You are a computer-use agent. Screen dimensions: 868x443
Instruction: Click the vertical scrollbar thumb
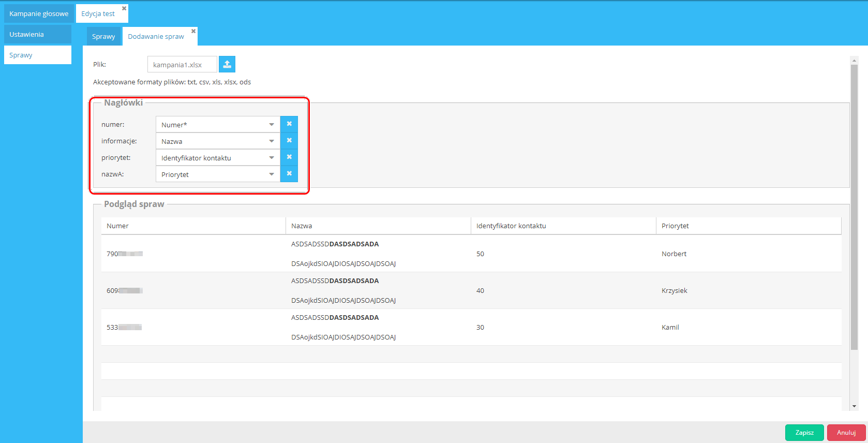tap(855, 207)
